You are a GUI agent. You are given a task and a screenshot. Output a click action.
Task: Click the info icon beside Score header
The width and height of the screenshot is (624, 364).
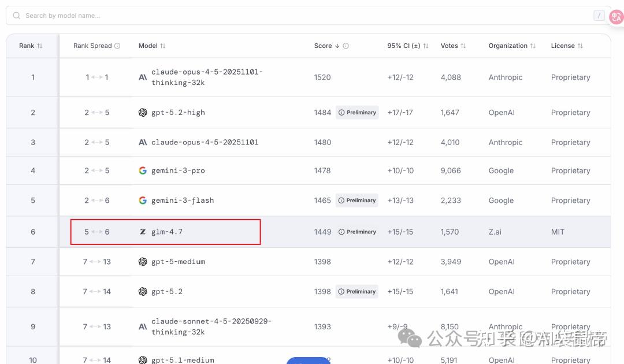[346, 46]
